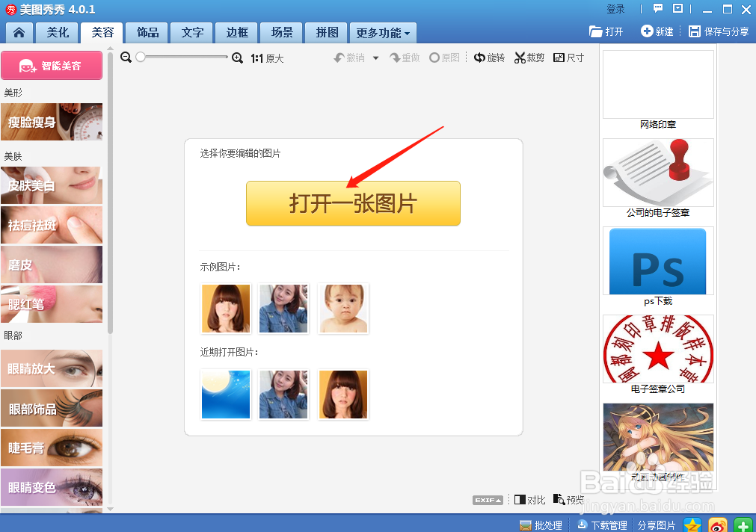
Task: Select the 边框 tab
Action: tap(237, 33)
